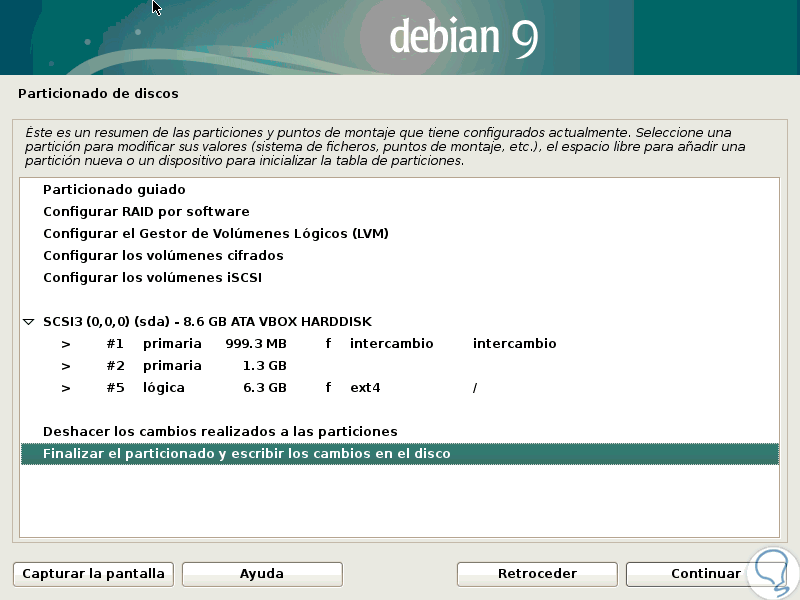This screenshot has height=600, width=800.
Task: Click the 999.3 MB size value
Action: point(256,344)
